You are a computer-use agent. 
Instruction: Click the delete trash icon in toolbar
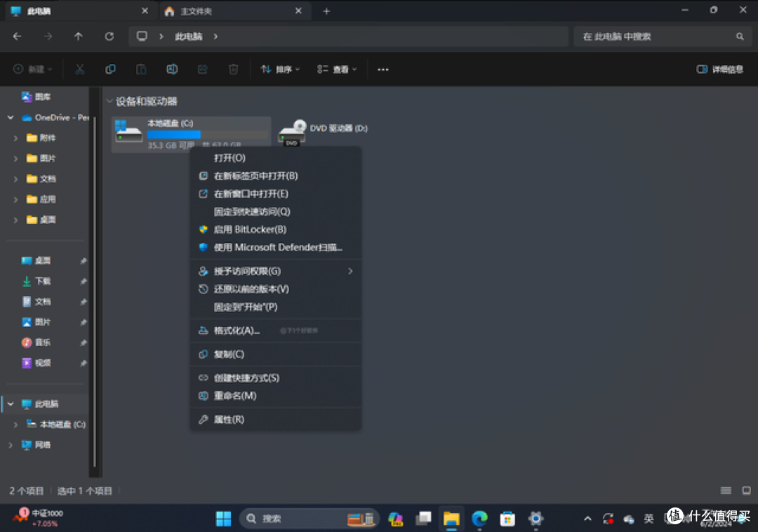(233, 69)
